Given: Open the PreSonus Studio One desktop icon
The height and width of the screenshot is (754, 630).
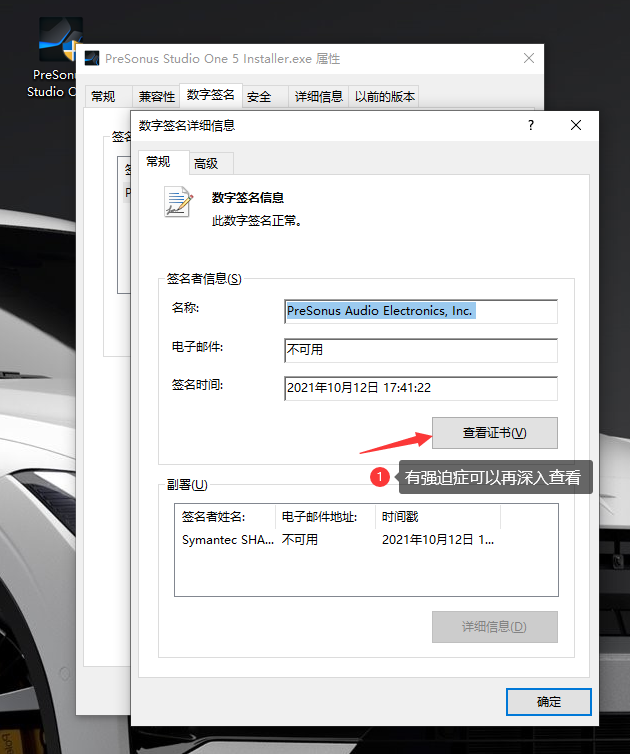Looking at the screenshot, I should [54, 57].
